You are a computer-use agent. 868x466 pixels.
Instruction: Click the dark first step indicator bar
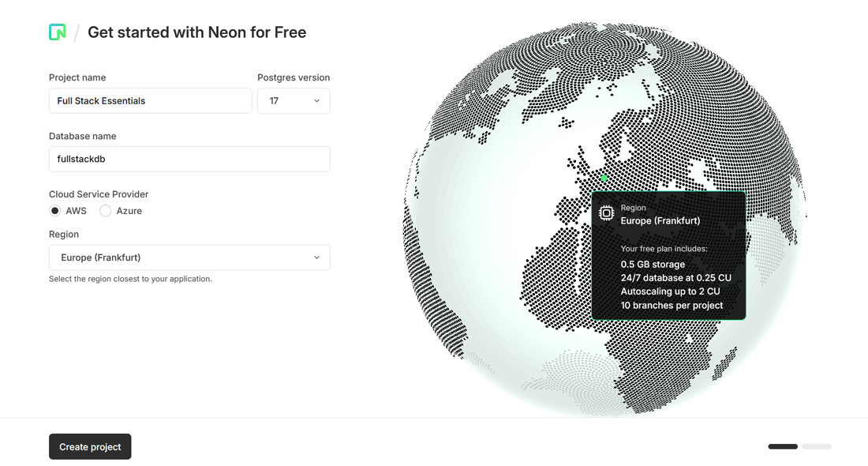point(783,446)
